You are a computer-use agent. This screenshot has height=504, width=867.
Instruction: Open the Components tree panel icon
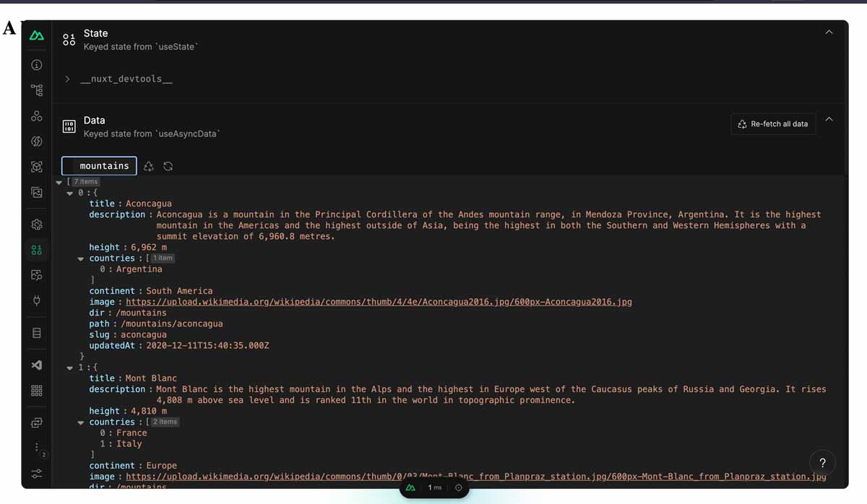point(36,90)
